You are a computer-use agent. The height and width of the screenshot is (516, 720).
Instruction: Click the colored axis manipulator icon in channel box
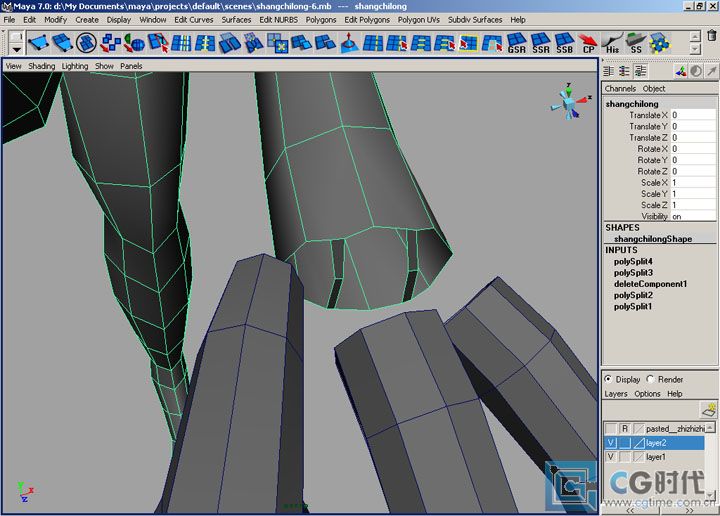681,71
